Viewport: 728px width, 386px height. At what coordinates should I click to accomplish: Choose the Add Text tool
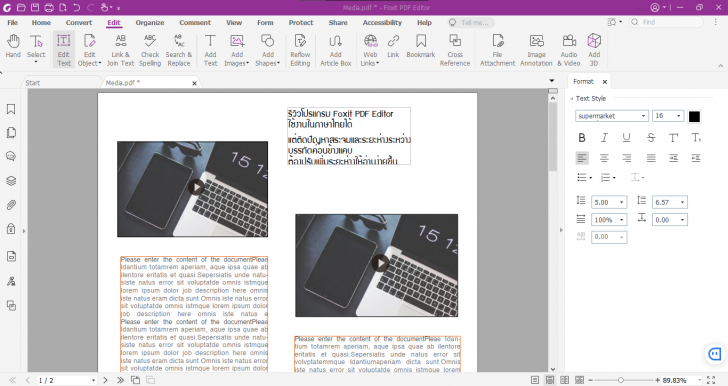click(x=210, y=49)
